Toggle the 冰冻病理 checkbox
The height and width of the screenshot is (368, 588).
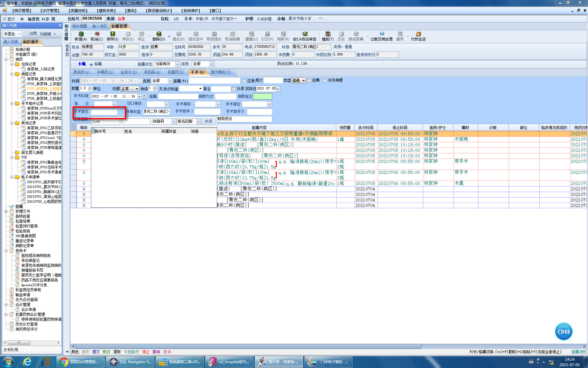[324, 80]
